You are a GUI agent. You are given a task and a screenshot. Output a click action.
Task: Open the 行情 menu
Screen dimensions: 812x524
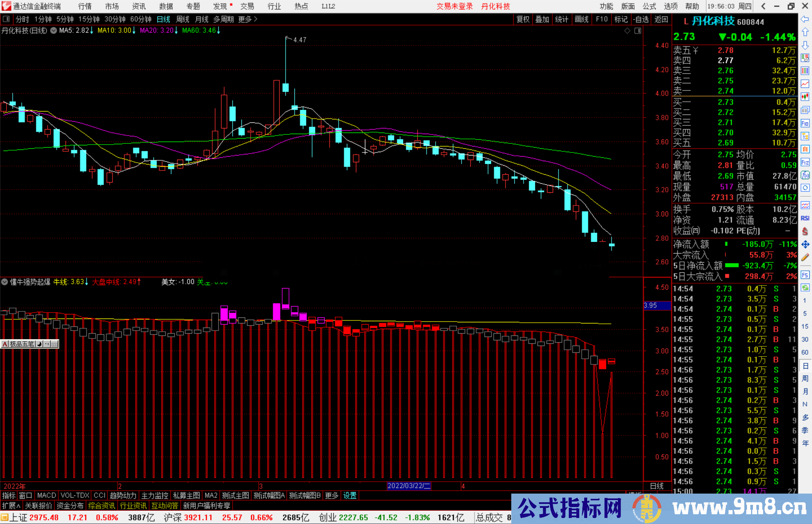85,6
